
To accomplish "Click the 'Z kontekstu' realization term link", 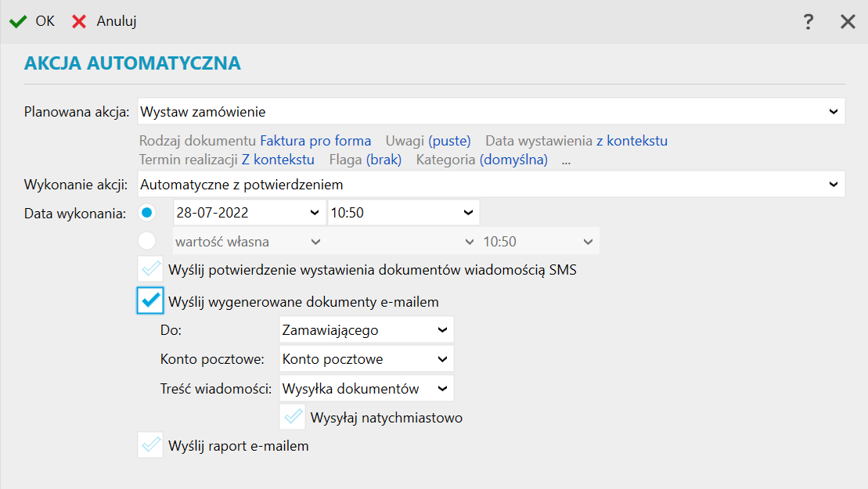I will point(277,160).
